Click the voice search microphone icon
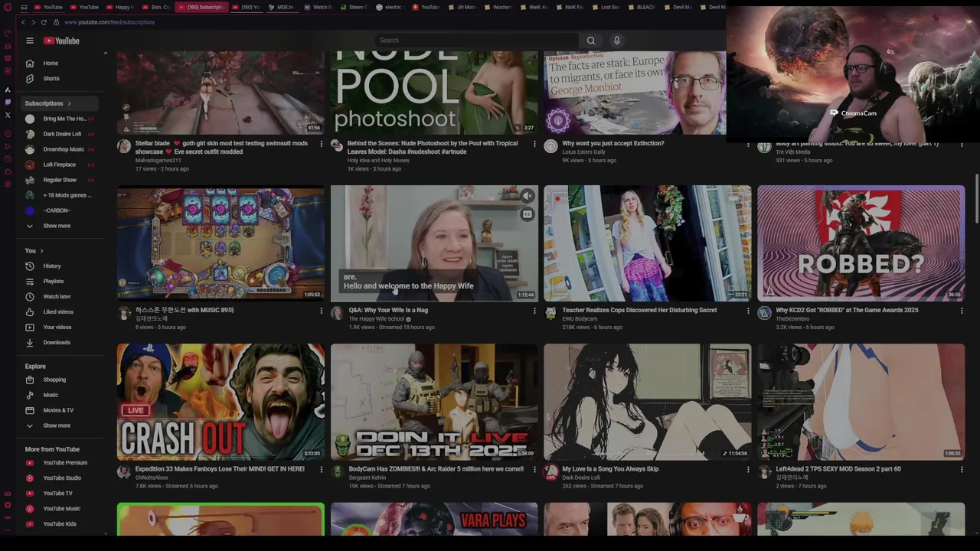 [616, 41]
